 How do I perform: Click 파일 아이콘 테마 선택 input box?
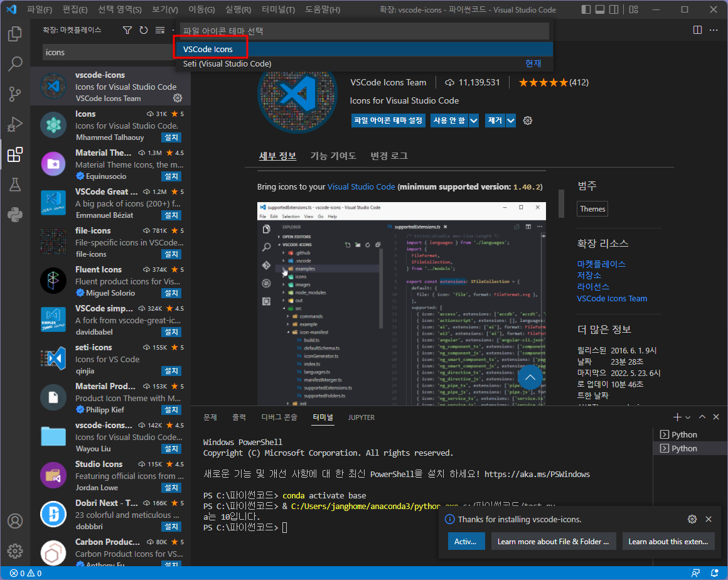[365, 31]
